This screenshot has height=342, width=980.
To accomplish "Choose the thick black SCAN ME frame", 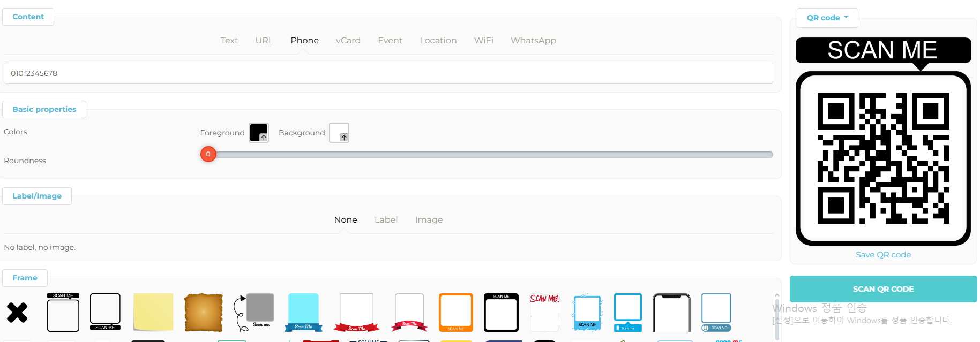I will coord(501,313).
